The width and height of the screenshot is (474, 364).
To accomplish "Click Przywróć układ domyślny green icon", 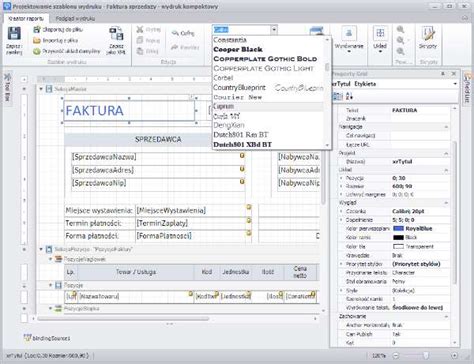I will tap(37, 51).
